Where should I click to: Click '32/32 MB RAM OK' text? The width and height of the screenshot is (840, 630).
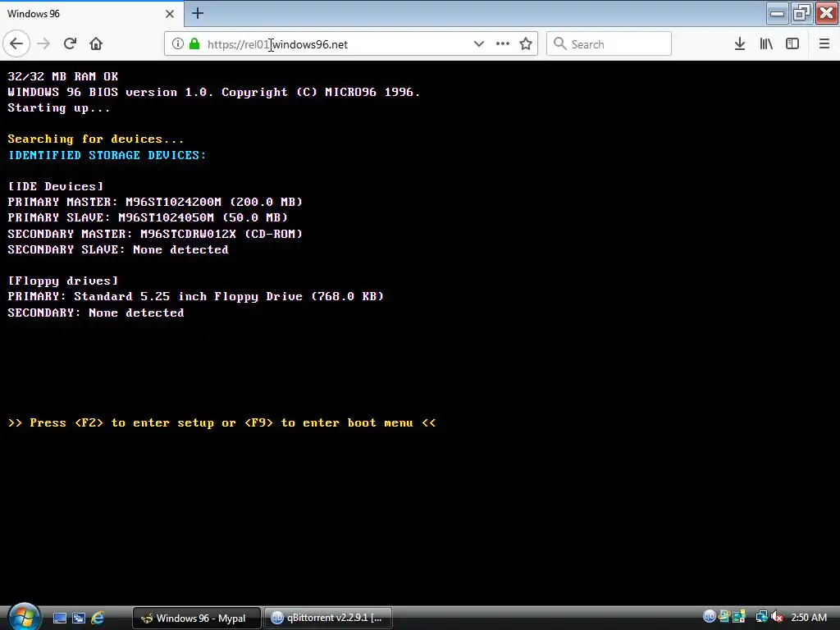coord(62,76)
